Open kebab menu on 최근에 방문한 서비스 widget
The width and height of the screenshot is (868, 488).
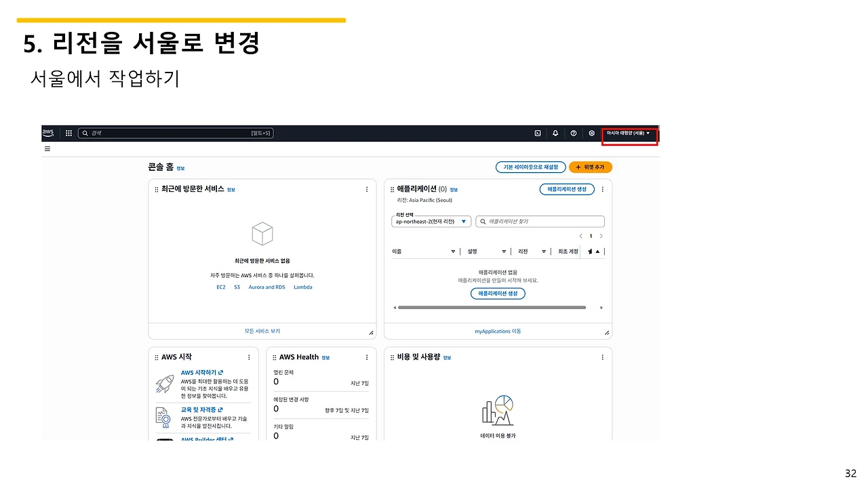click(x=367, y=189)
